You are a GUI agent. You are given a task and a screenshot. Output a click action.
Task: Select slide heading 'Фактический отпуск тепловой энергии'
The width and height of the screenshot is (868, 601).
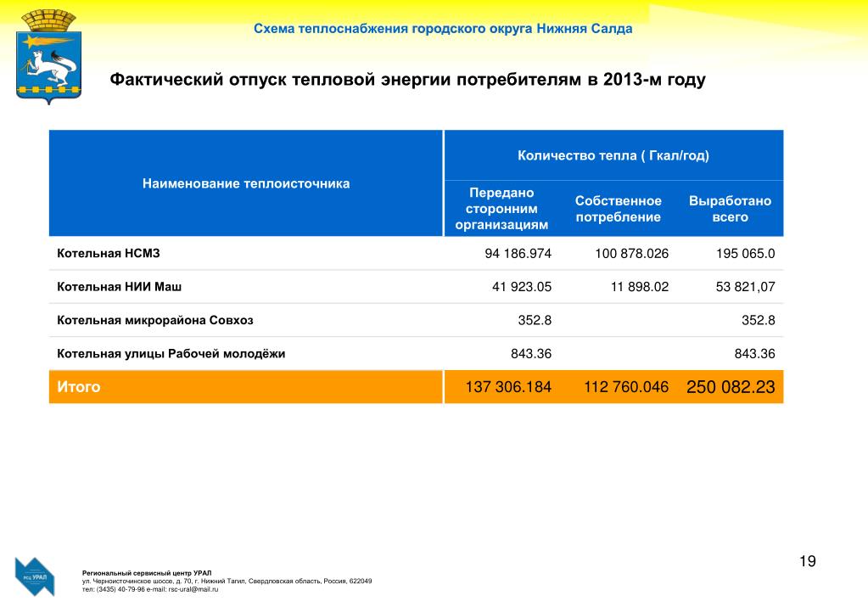[x=280, y=80]
